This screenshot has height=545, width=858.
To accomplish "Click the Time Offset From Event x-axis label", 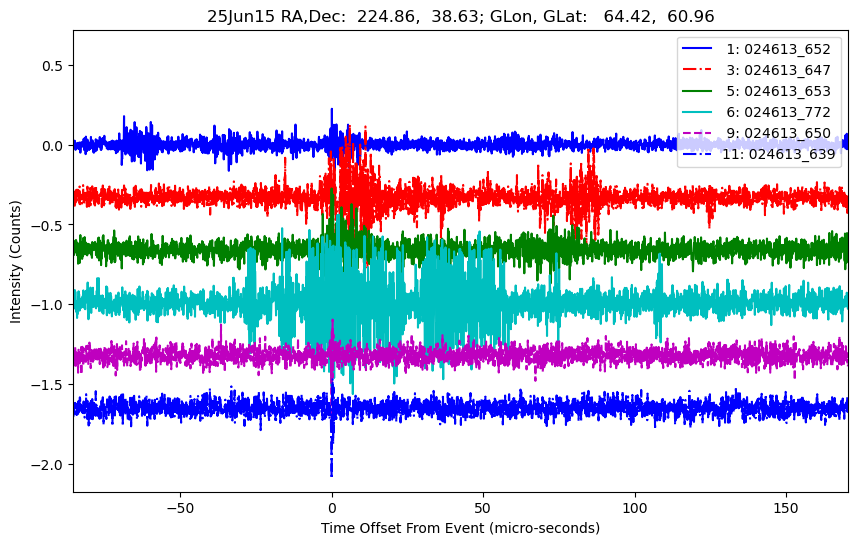I will tap(460, 527).
